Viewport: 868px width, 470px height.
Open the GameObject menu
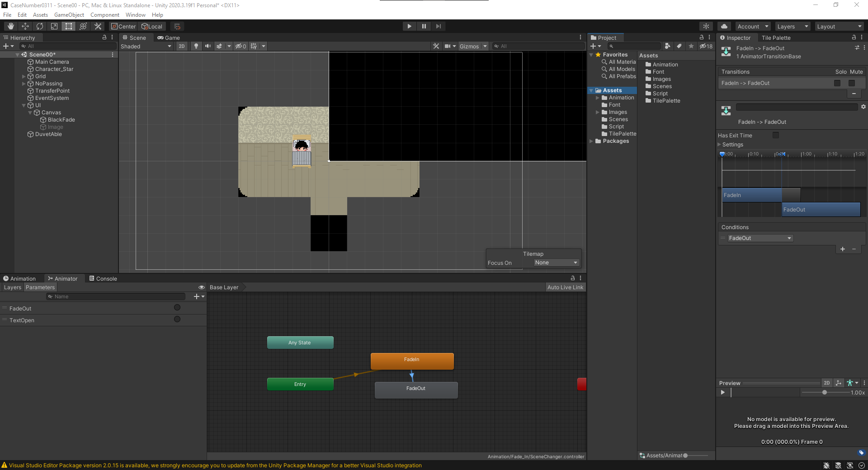coord(69,15)
